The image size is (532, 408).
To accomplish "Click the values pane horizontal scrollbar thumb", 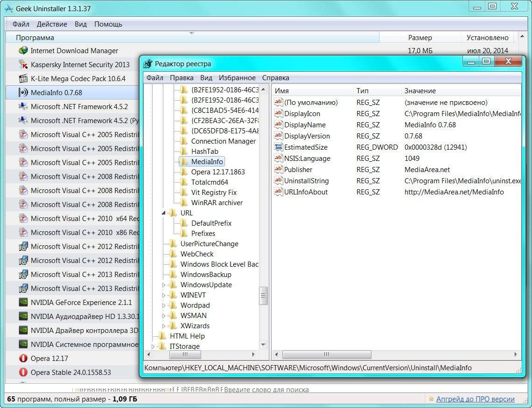I will click(x=326, y=354).
